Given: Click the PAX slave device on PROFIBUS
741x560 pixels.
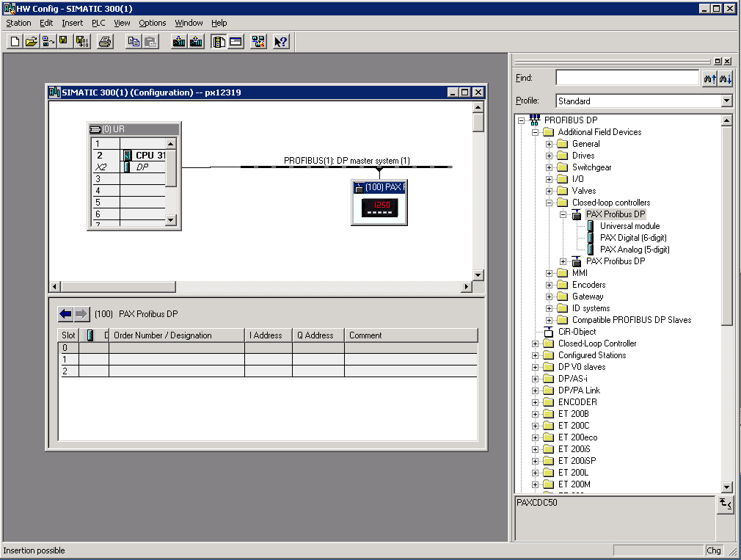Looking at the screenshot, I should (379, 203).
